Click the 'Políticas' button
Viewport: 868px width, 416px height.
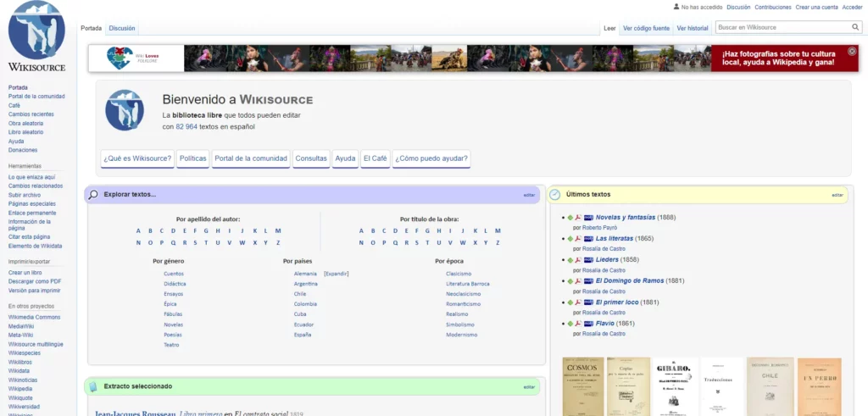click(192, 158)
